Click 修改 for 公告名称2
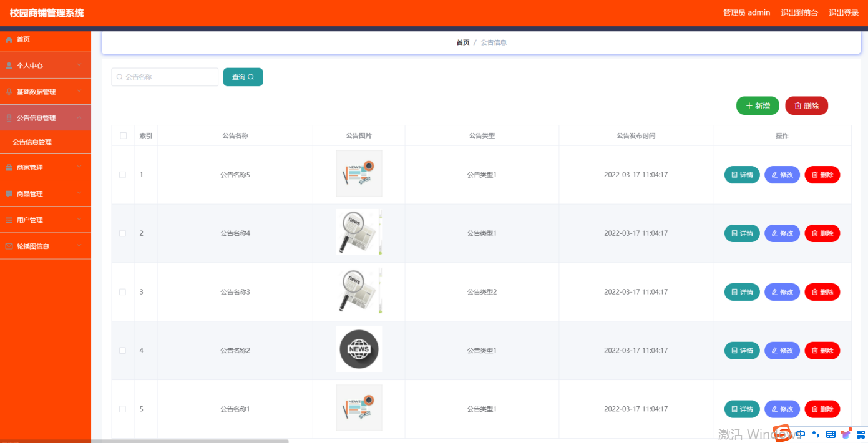The image size is (868, 443). [782, 351]
